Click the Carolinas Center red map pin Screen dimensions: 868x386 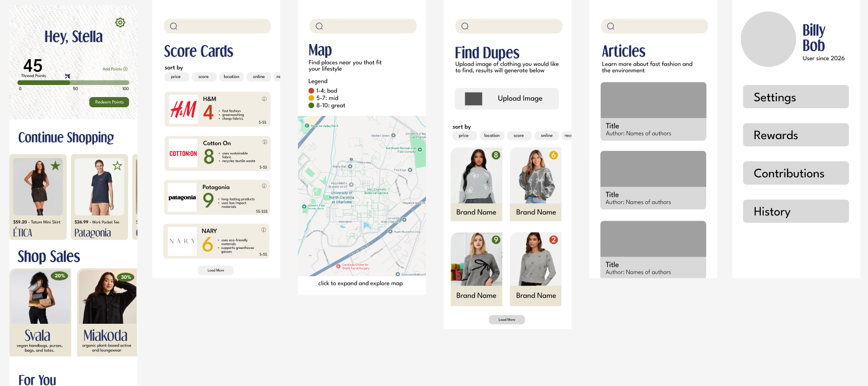tap(339, 266)
